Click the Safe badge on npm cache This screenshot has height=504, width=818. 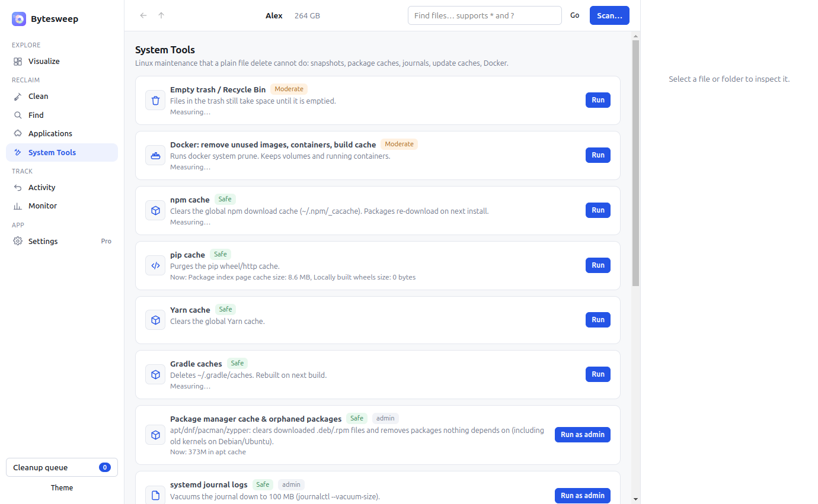click(225, 200)
